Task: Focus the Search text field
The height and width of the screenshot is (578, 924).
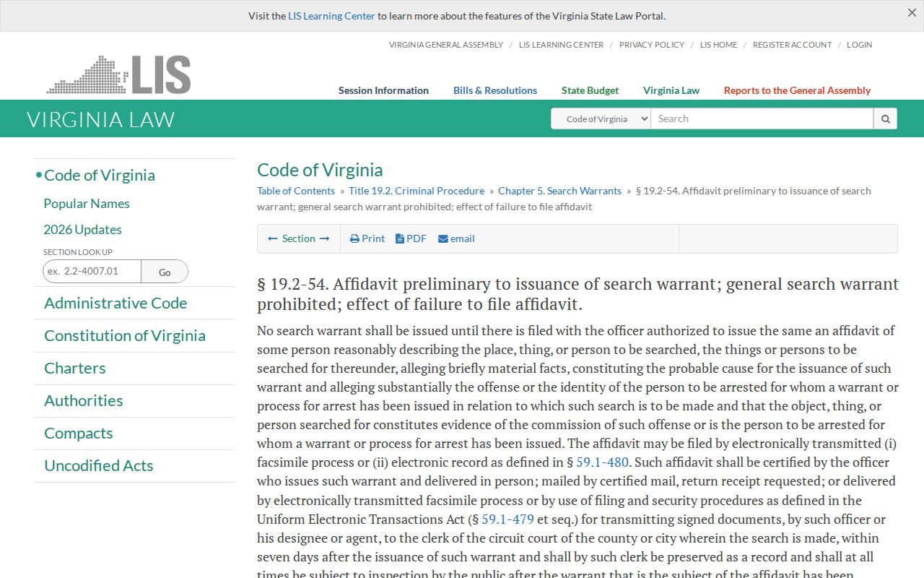Action: click(x=762, y=118)
